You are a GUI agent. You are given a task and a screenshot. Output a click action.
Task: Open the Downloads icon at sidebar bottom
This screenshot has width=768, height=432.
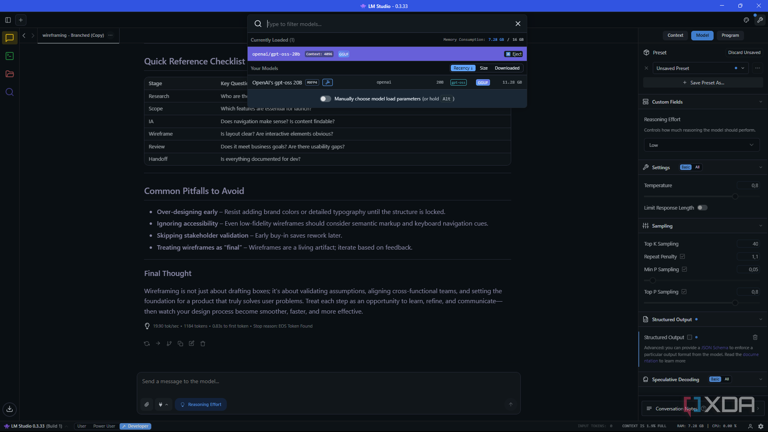pos(9,409)
